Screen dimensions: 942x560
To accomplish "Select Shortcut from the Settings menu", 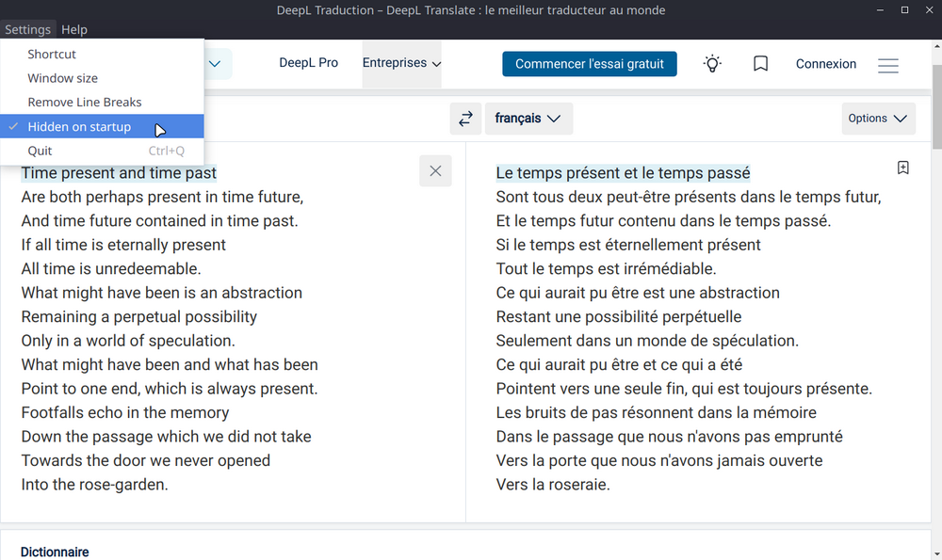I will click(x=52, y=55).
